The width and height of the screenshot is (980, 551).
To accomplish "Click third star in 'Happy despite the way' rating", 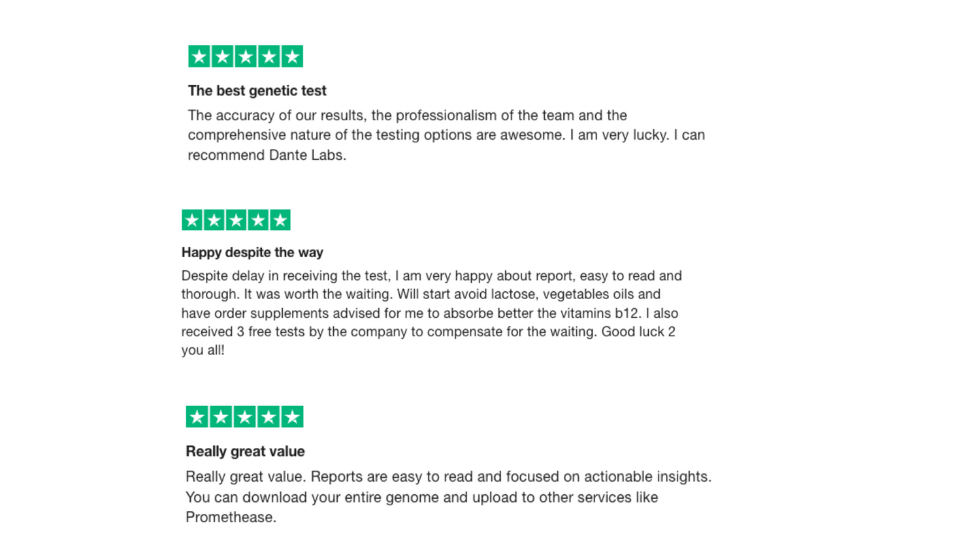I will (236, 220).
